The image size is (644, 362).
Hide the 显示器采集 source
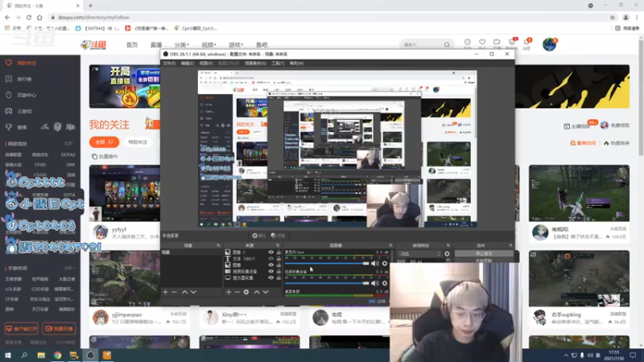[x=270, y=278]
